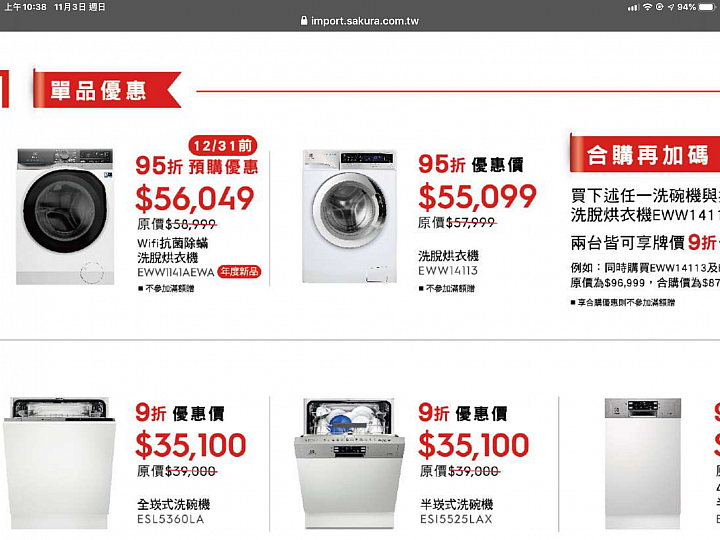Click the $56,049 pre-order price
Viewport: 720px width, 540px height.
(x=195, y=198)
